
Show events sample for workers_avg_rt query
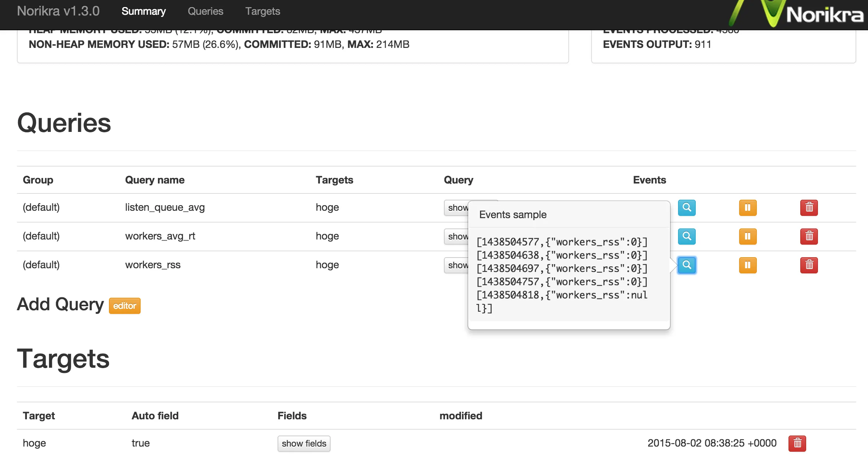click(687, 236)
